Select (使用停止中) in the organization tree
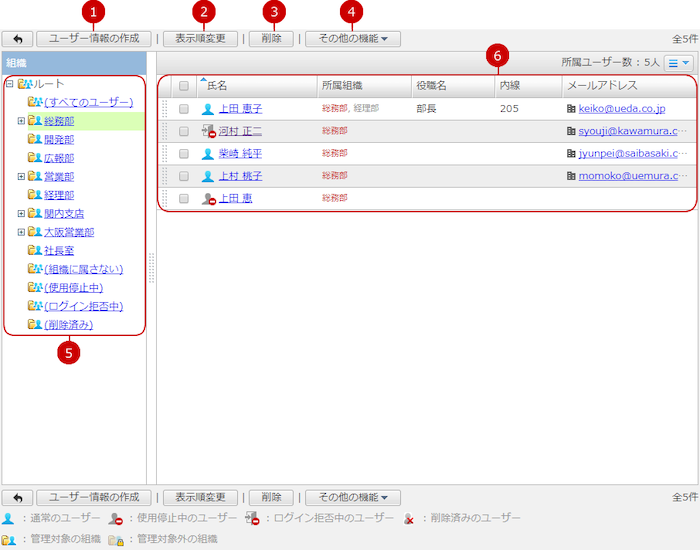 (x=74, y=288)
